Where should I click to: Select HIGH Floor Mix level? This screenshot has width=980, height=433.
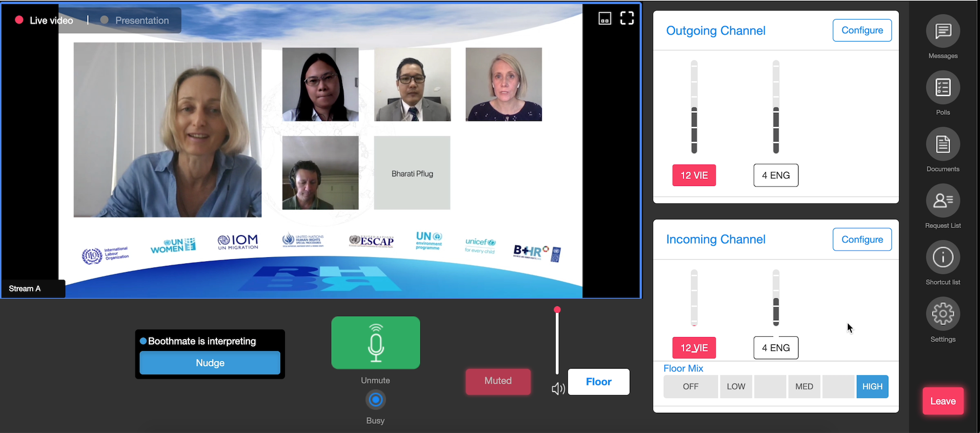872,387
